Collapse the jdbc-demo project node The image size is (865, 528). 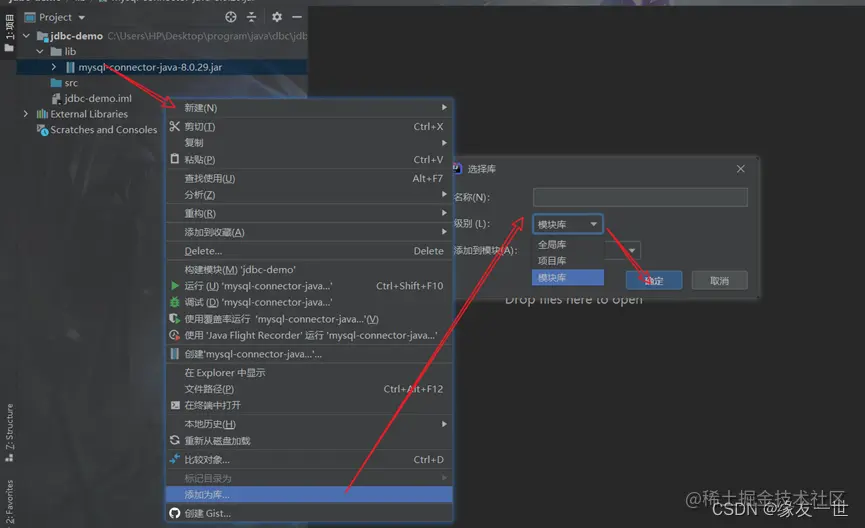26,36
